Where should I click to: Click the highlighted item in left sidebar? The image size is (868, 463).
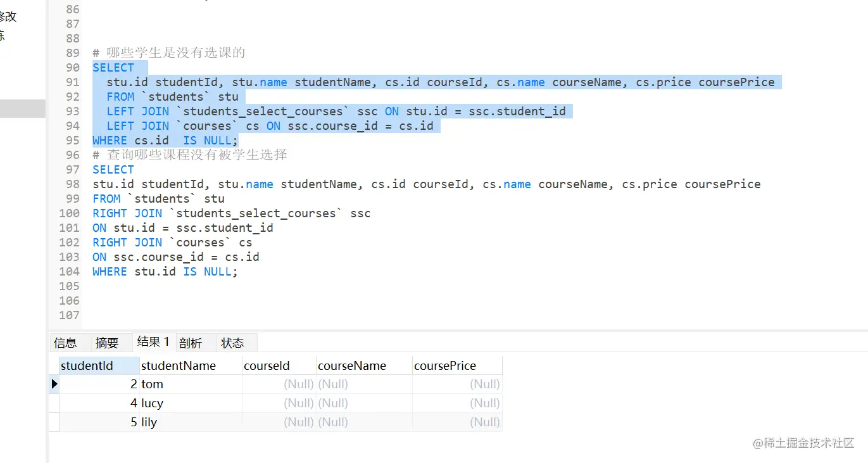[23, 108]
